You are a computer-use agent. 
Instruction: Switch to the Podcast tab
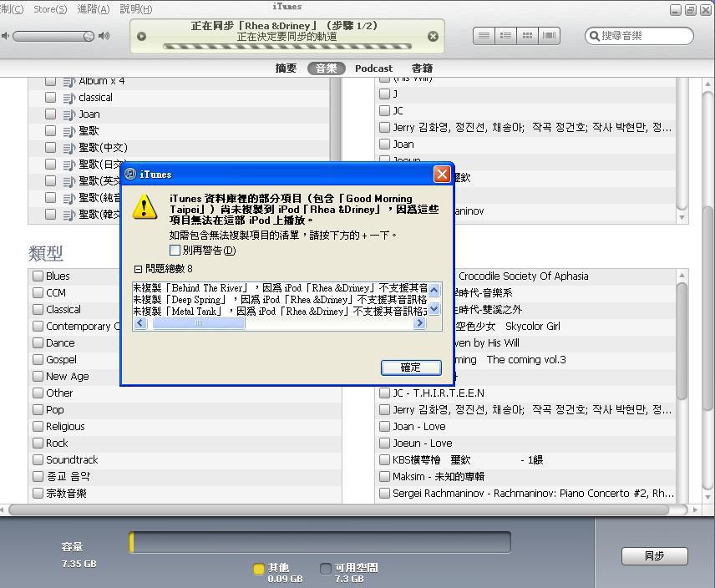coord(373,68)
